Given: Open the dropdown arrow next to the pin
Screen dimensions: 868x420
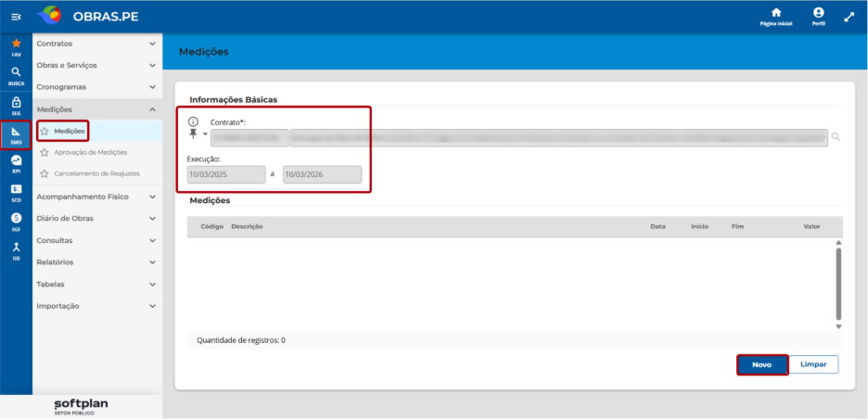Looking at the screenshot, I should pos(205,134).
